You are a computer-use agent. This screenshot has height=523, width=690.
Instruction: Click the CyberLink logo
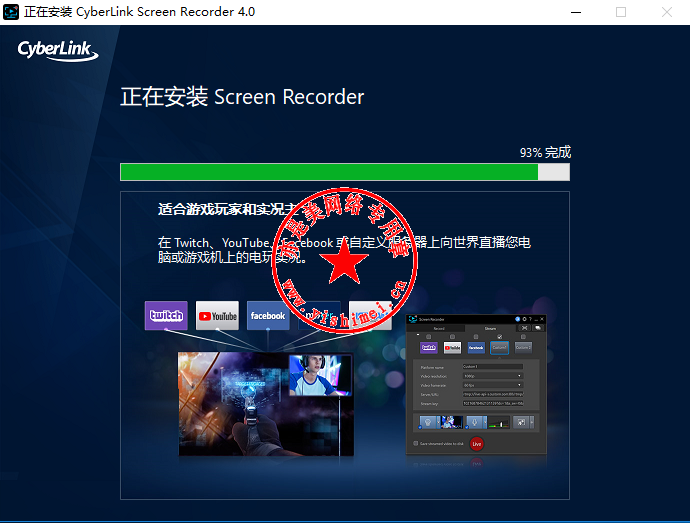click(58, 50)
